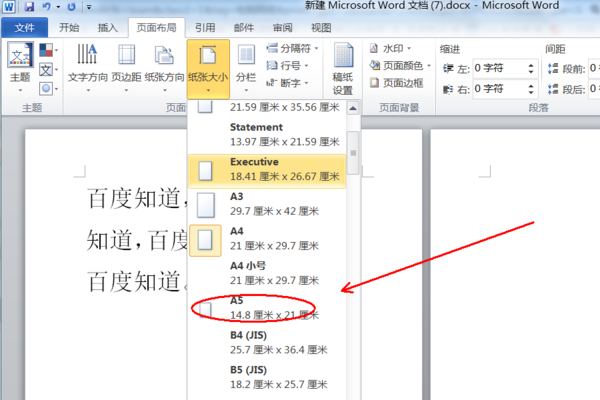Select Statement paper size

pyautogui.click(x=267, y=134)
